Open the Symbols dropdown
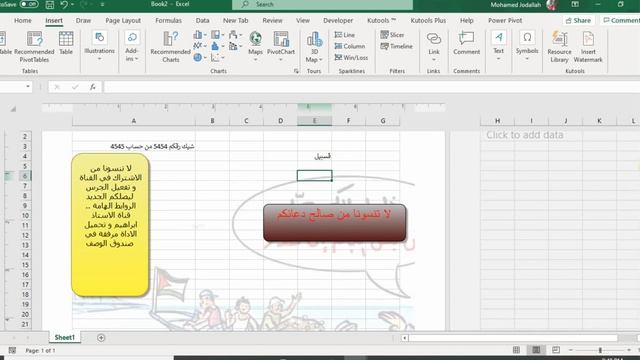This screenshot has width=640, height=360. coord(527,46)
